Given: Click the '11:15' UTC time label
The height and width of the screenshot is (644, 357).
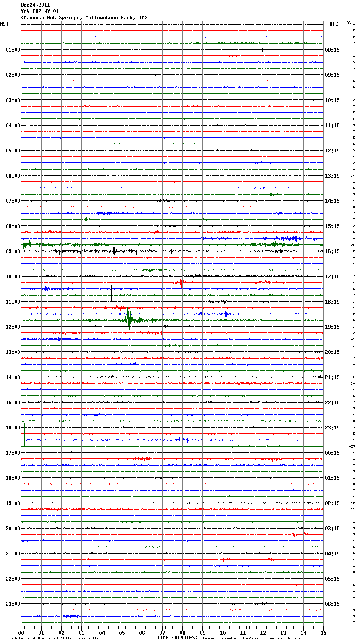Looking at the screenshot, I should click(x=332, y=126).
